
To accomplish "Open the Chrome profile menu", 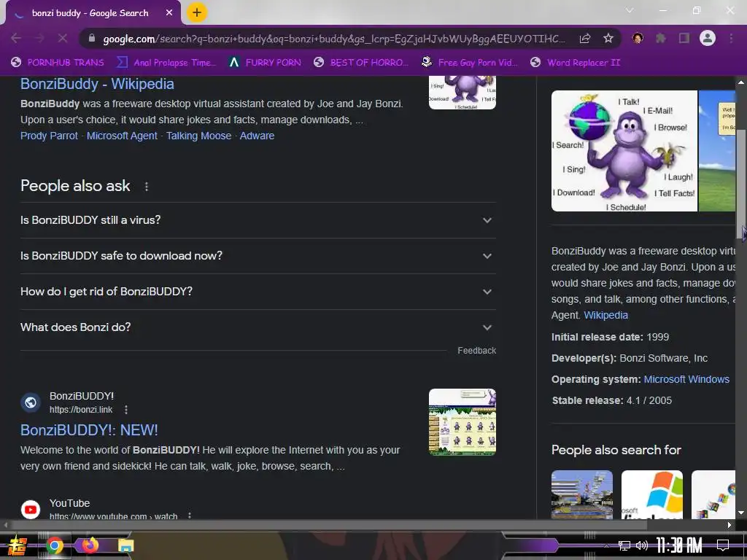I will 708,38.
